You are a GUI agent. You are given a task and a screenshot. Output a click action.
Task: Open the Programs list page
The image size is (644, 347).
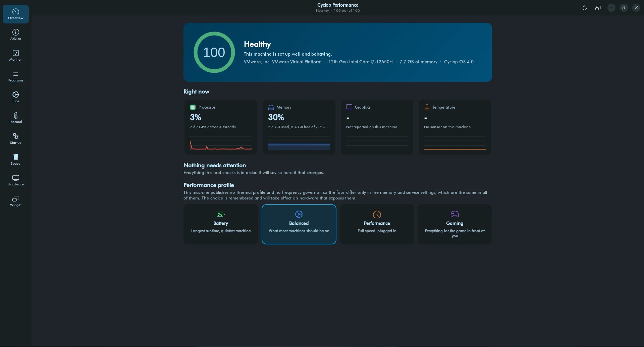[x=15, y=76]
